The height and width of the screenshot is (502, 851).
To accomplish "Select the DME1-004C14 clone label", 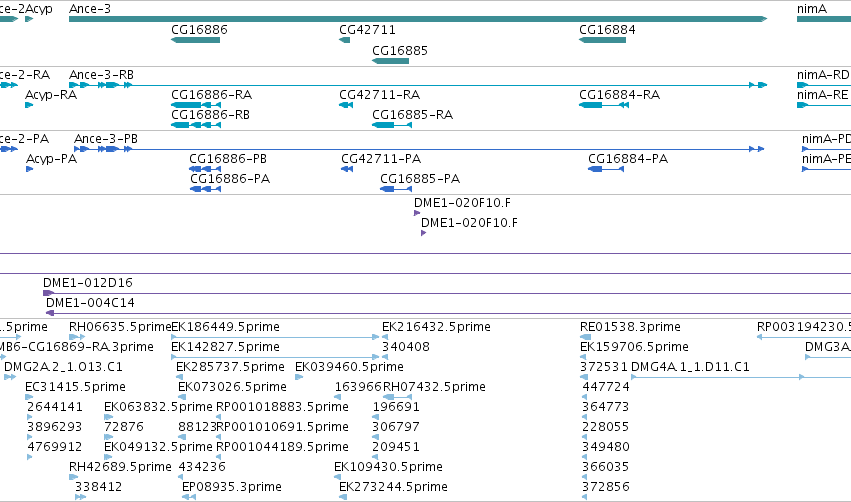I will pyautogui.click(x=90, y=303).
